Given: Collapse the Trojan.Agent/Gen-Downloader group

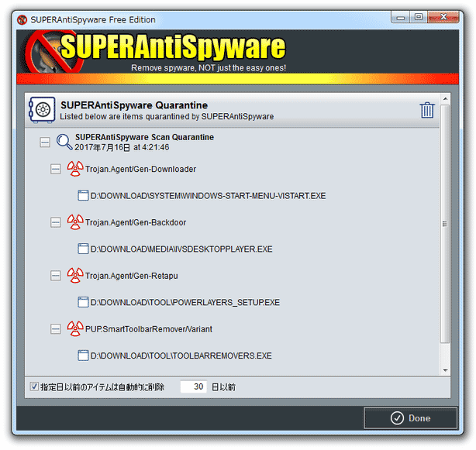Looking at the screenshot, I should 56,169.
